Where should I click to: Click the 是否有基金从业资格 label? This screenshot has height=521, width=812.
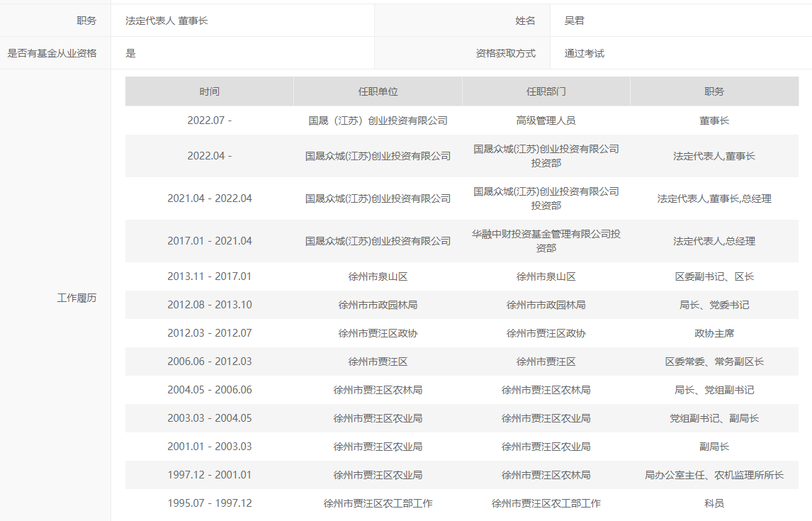(x=52, y=53)
